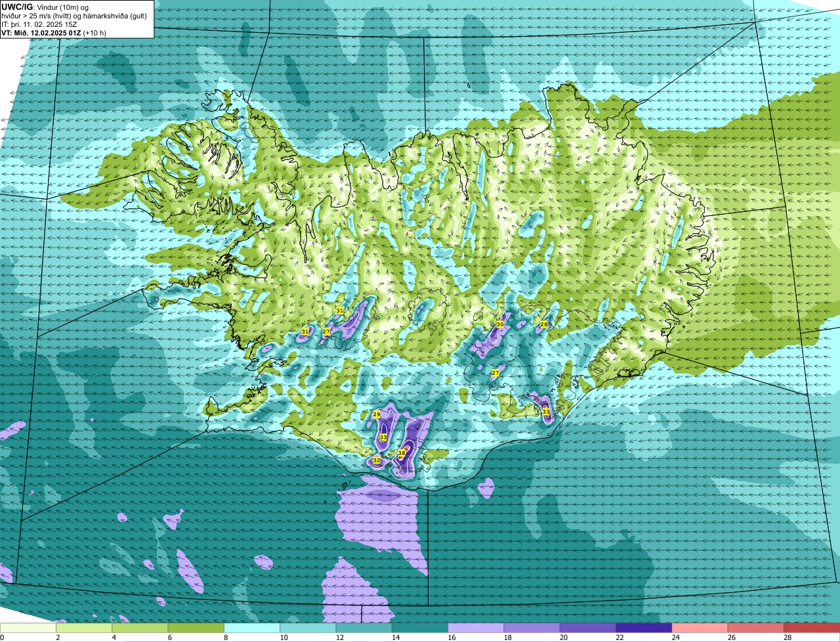Click the yellow gust label 32
Screen dimensions: 840x642
pos(377,460)
